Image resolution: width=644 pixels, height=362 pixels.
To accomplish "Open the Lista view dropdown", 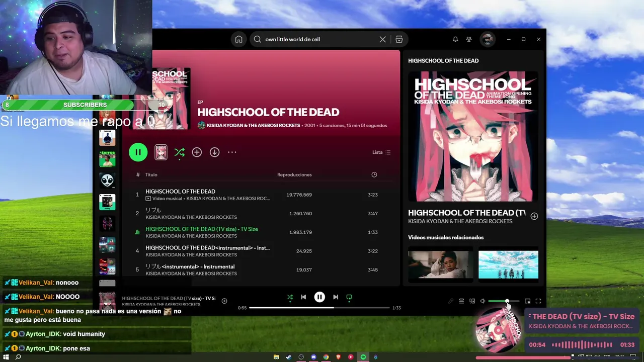I will 381,152.
